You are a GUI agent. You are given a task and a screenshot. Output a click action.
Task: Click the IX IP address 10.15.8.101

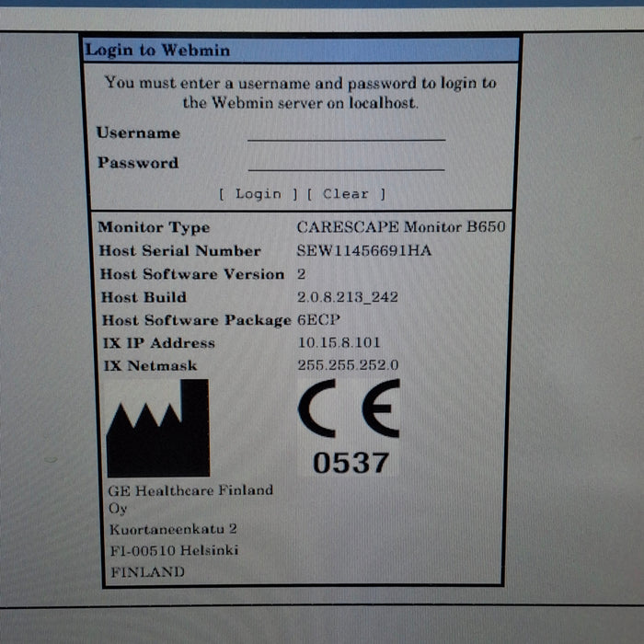tap(338, 343)
